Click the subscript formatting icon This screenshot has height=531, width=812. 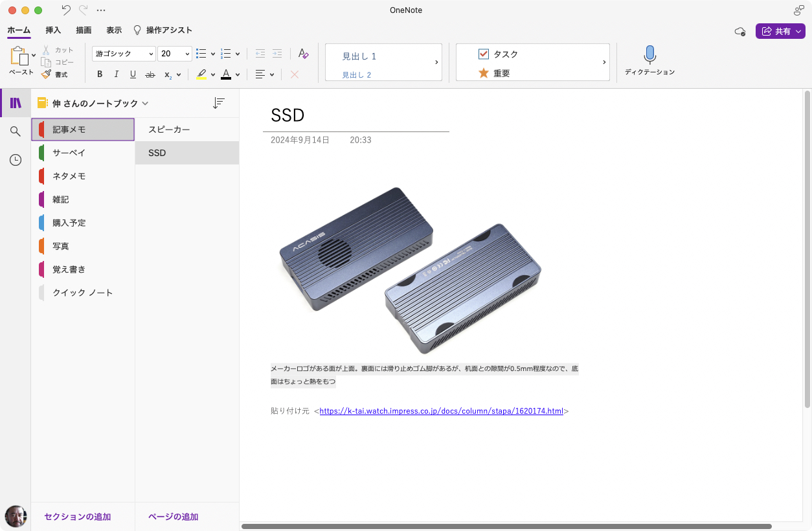(167, 74)
